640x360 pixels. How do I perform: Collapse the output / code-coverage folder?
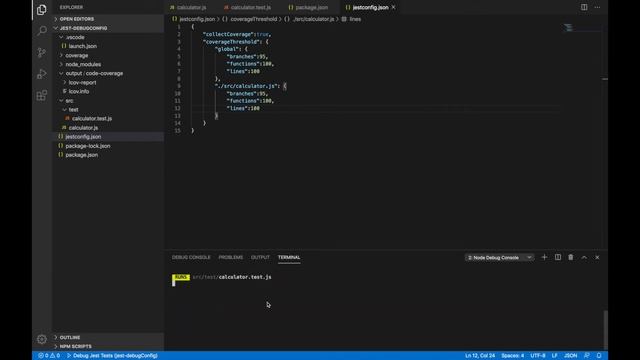click(108, 73)
